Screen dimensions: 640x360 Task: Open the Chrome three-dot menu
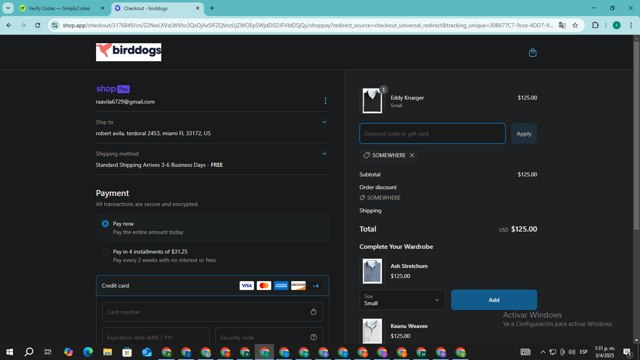tap(631, 25)
